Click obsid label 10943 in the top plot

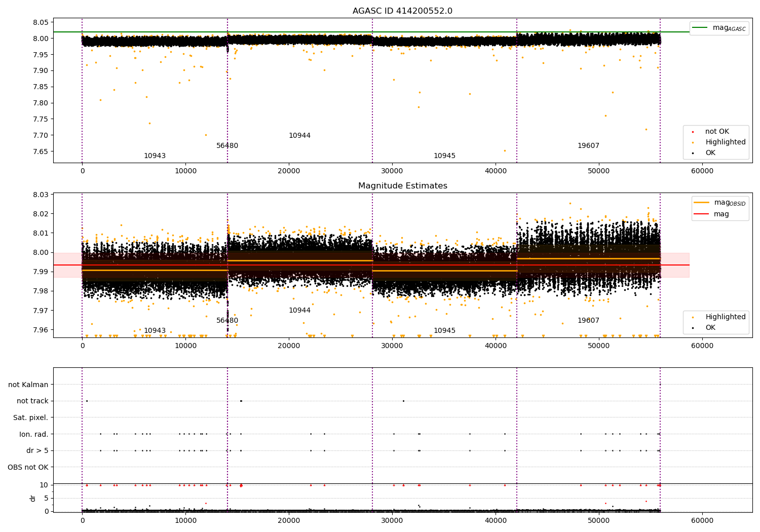(155, 156)
